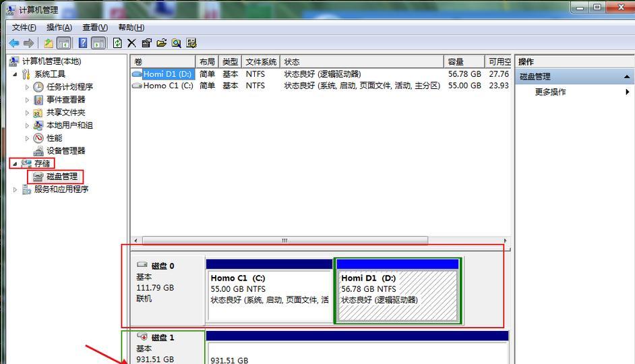Viewport: 635px width, 364px height.
Task: Click the horizontal scrollbar thumb in volume list
Action: click(284, 241)
